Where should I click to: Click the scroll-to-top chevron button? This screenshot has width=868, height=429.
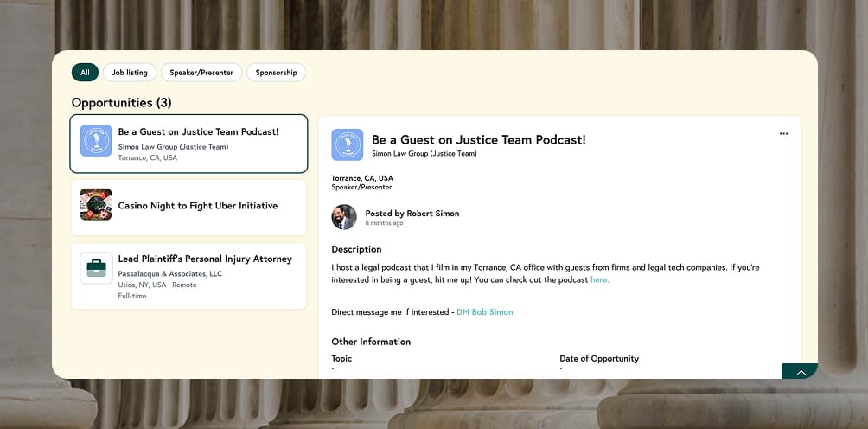801,372
